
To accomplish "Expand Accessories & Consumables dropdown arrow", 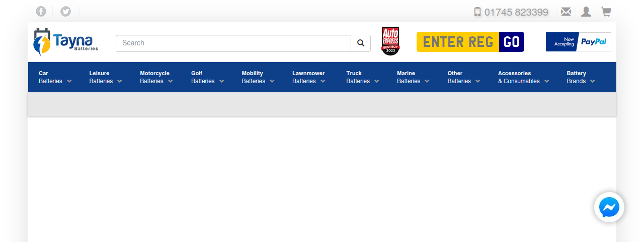I will pyautogui.click(x=547, y=81).
